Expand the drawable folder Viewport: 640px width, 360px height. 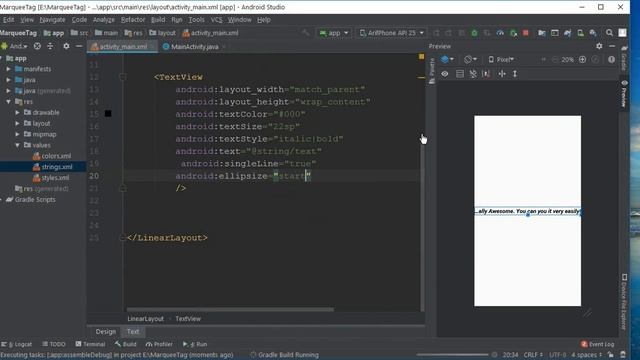[17, 112]
